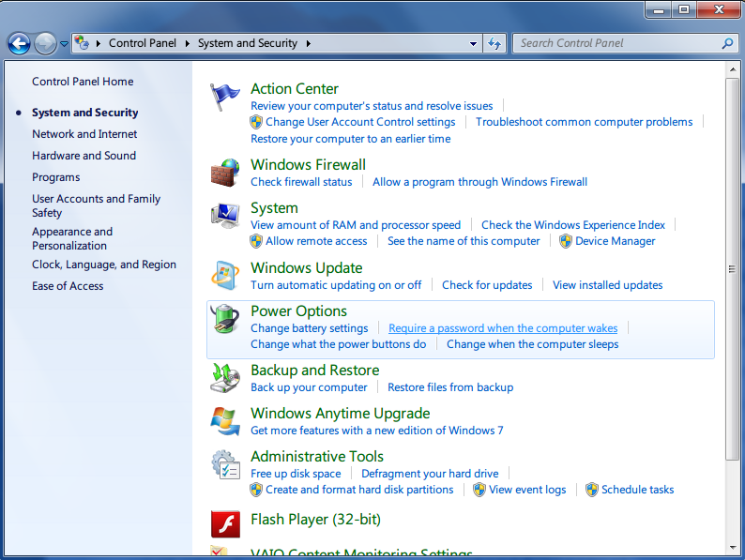This screenshot has width=745, height=560.
Task: Click the Power Options battery icon
Action: point(225,319)
